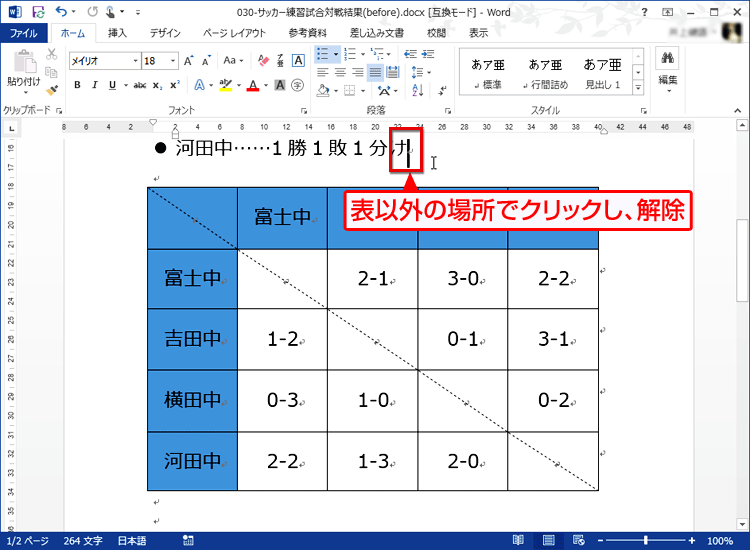Viewport: 750px width, 550px height.
Task: Click the yellow text highlight color button
Action: 225,85
